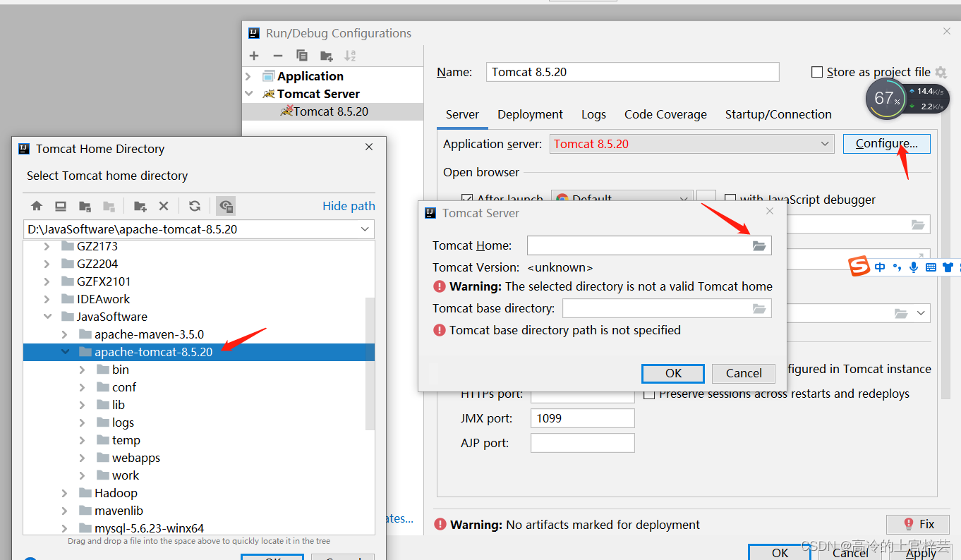The image size is (961, 560).
Task: Expand the bin folder
Action: pyautogui.click(x=82, y=370)
